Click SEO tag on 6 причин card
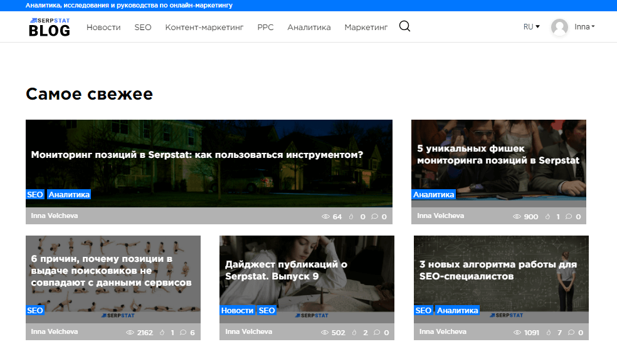The height and width of the screenshot is (364, 617). click(35, 310)
